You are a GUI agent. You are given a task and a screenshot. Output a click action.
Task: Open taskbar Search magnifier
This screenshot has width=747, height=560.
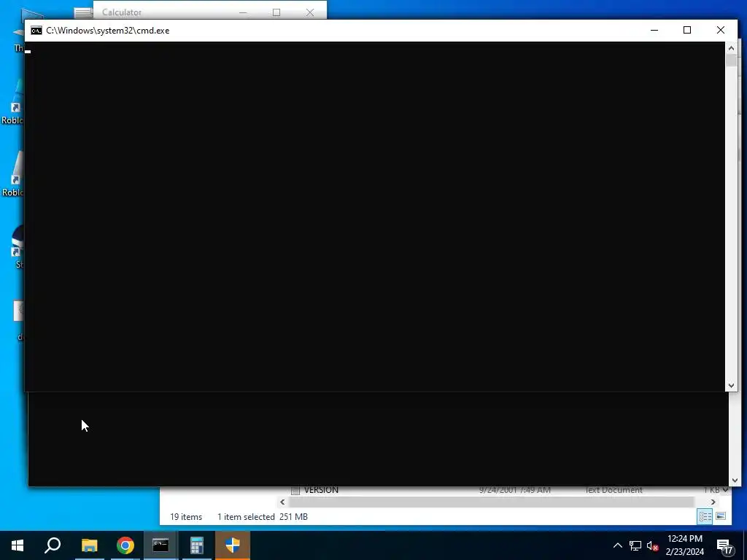(x=53, y=545)
